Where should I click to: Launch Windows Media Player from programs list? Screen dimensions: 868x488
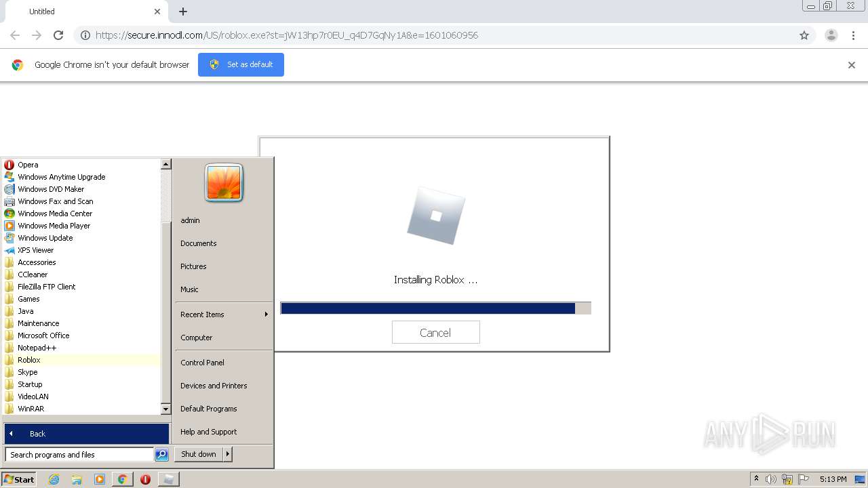click(81, 226)
